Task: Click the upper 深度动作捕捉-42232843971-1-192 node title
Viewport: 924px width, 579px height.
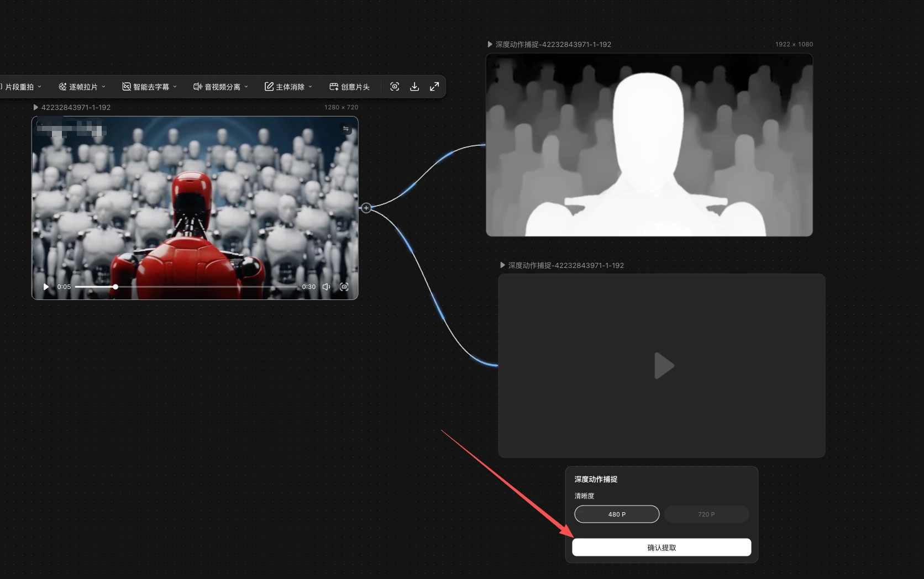Action: tap(553, 44)
